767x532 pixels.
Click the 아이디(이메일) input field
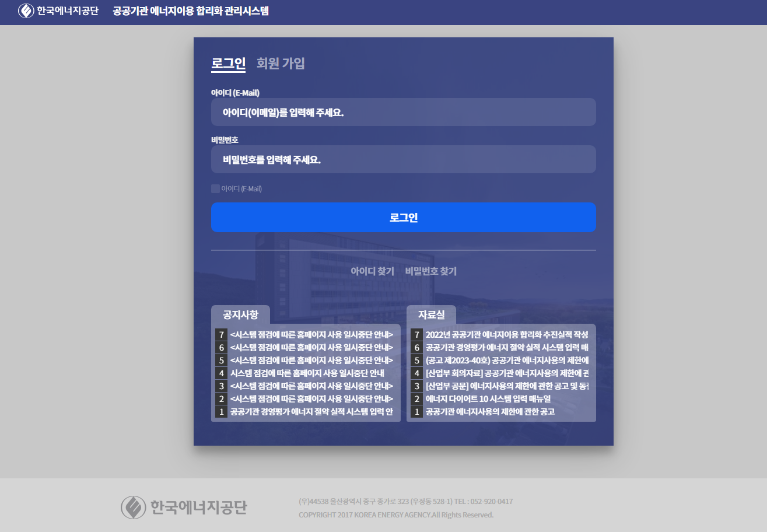tap(403, 112)
